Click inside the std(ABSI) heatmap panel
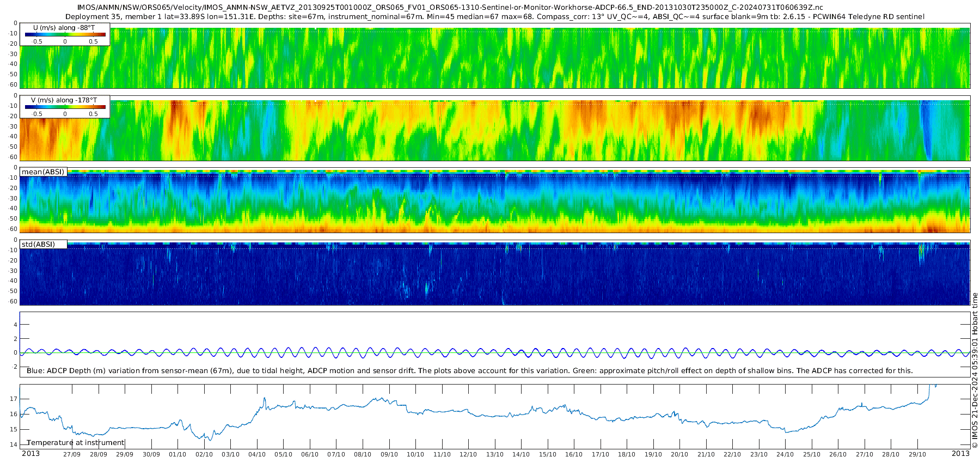980x463 pixels. pos(495,274)
